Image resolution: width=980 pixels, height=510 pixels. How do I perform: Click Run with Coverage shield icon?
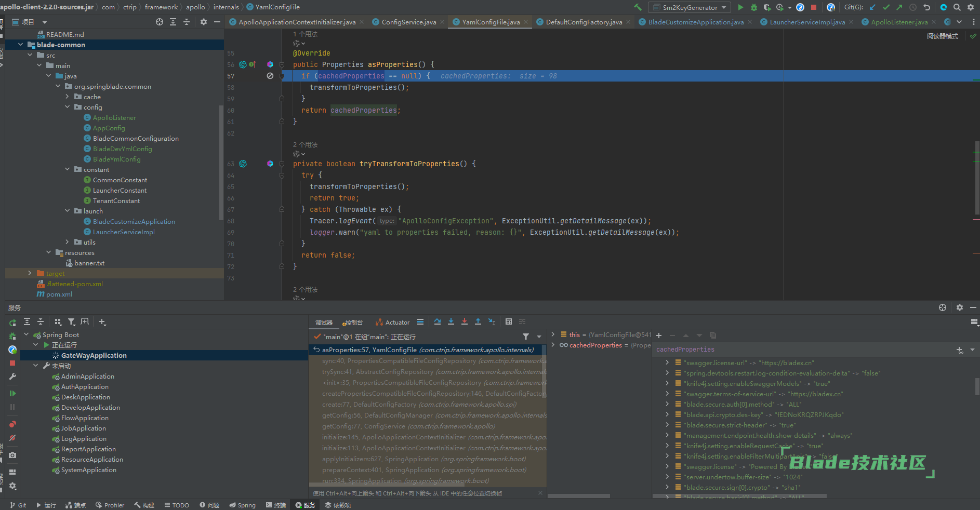[x=767, y=7]
